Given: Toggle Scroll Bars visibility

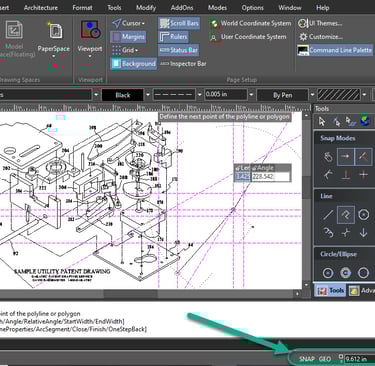Looking at the screenshot, I should click(x=179, y=23).
